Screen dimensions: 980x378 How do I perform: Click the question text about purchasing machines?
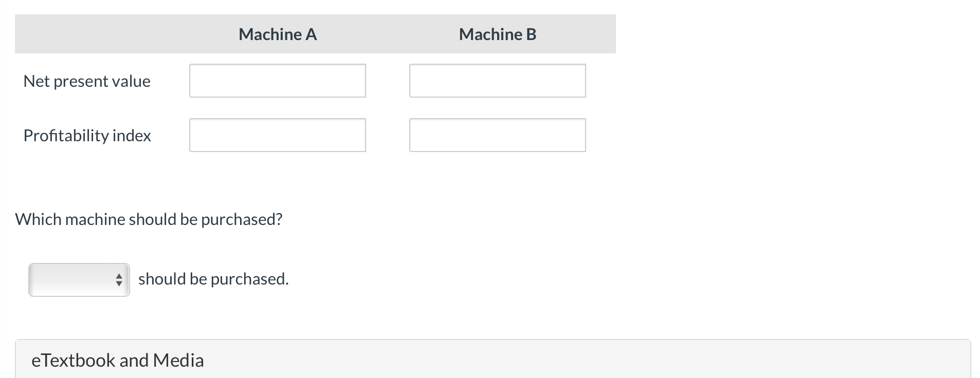point(148,219)
